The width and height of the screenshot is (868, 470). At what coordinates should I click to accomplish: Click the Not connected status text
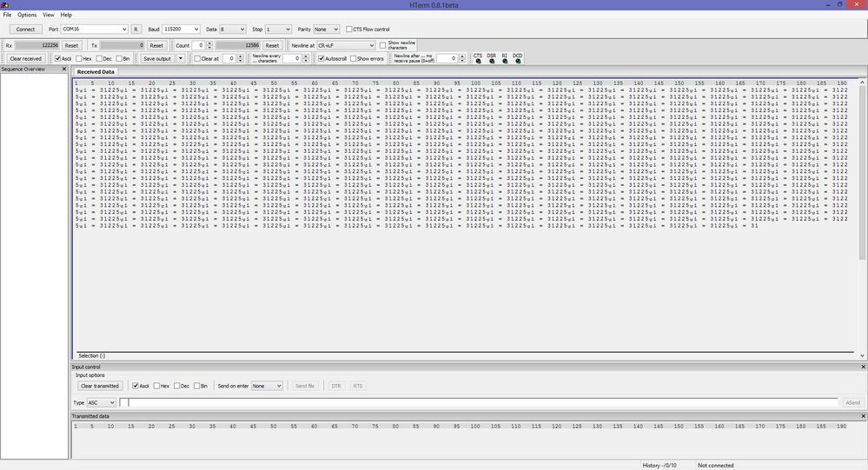click(716, 466)
